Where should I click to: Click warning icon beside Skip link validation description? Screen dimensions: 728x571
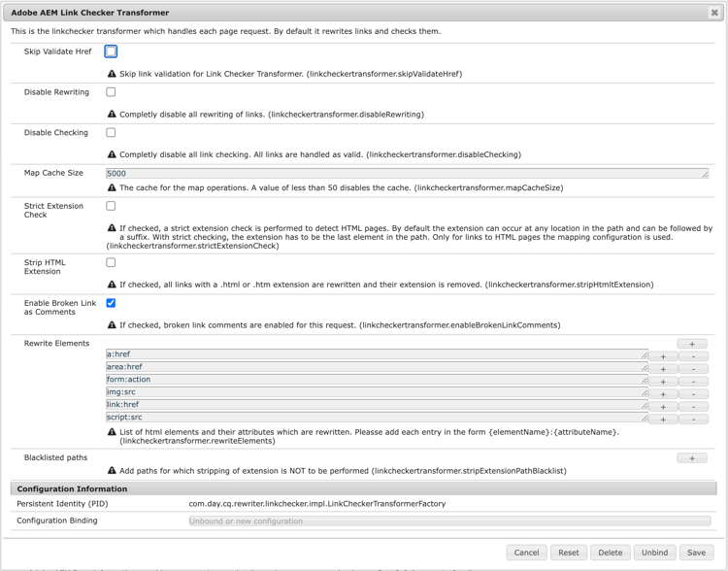112,74
